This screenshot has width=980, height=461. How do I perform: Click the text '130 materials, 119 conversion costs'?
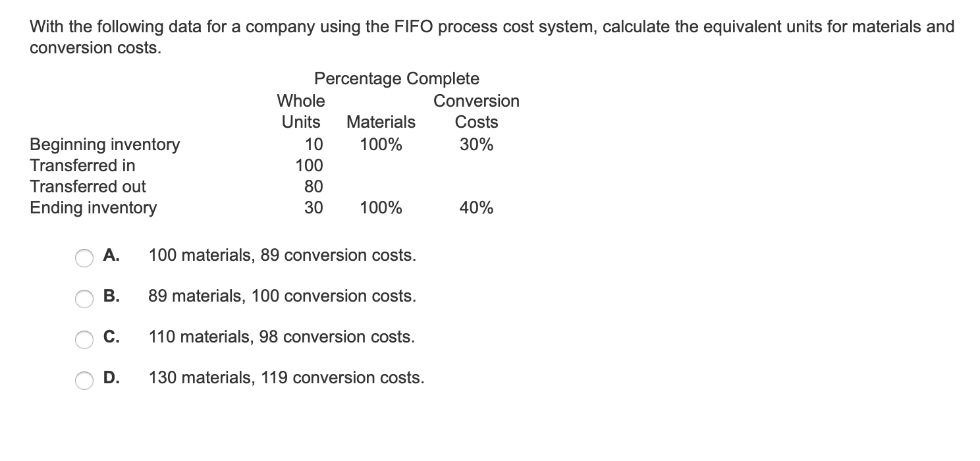point(286,378)
